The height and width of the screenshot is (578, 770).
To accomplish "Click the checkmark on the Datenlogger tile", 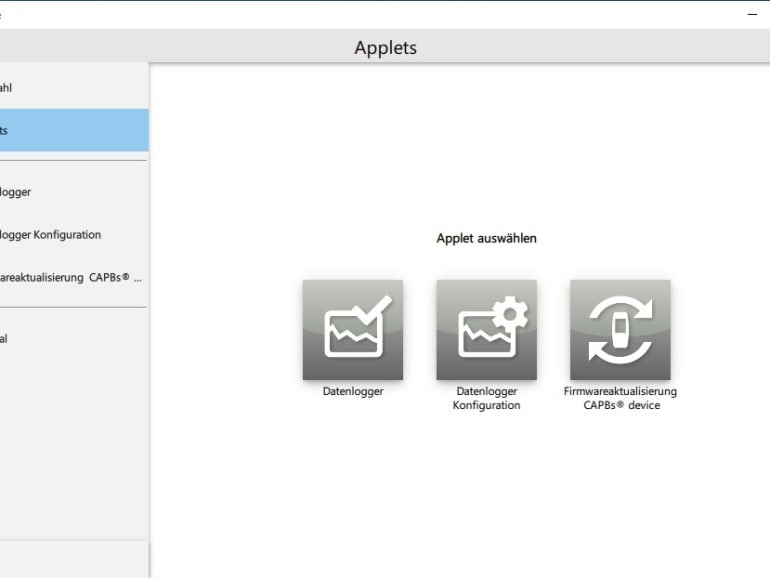I will pos(374,312).
